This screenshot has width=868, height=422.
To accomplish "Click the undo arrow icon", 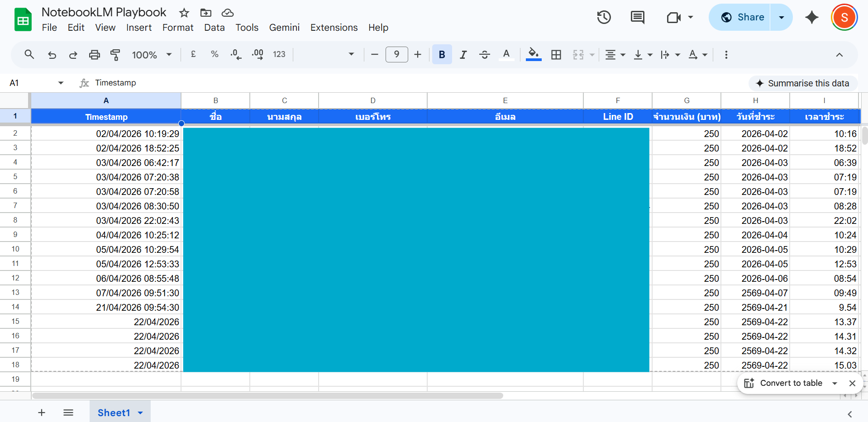I will (52, 55).
